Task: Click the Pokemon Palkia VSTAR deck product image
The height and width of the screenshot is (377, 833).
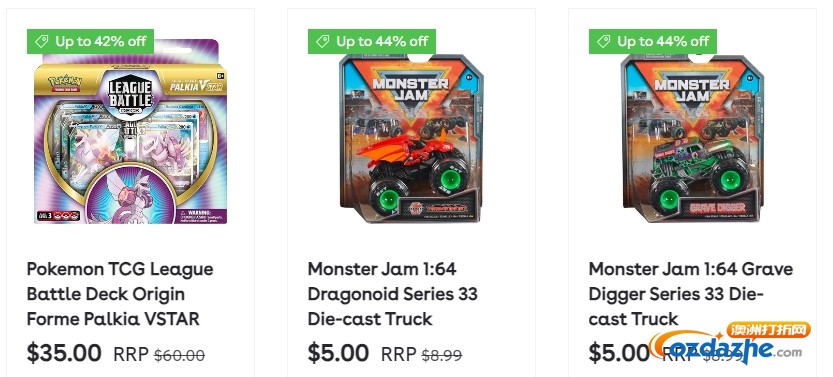Action: (x=130, y=131)
